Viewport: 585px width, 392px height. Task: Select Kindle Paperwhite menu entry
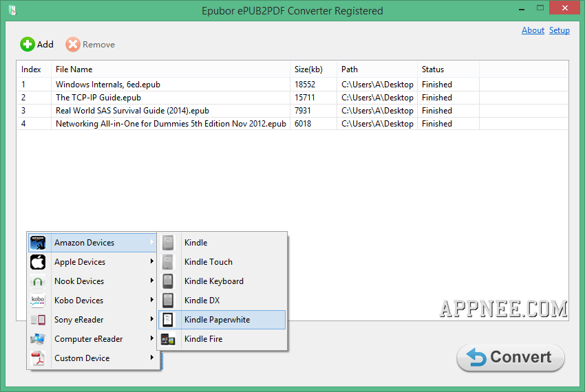tap(222, 320)
